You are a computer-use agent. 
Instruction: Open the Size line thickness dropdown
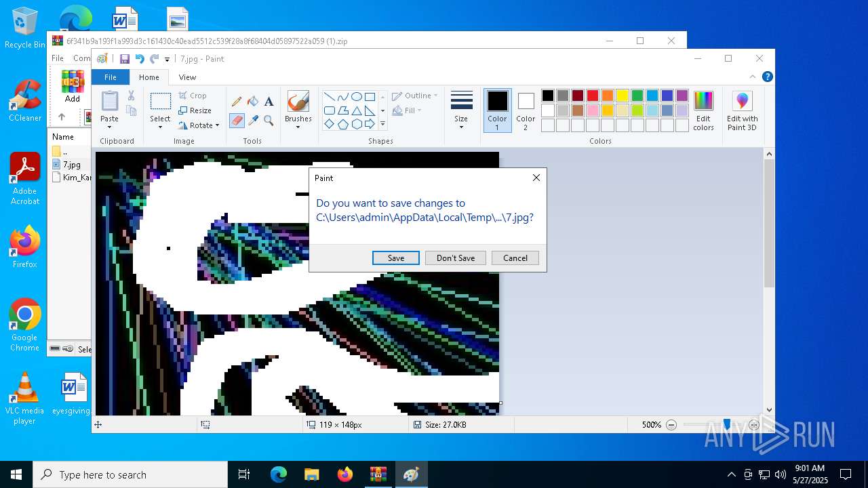pos(461,110)
